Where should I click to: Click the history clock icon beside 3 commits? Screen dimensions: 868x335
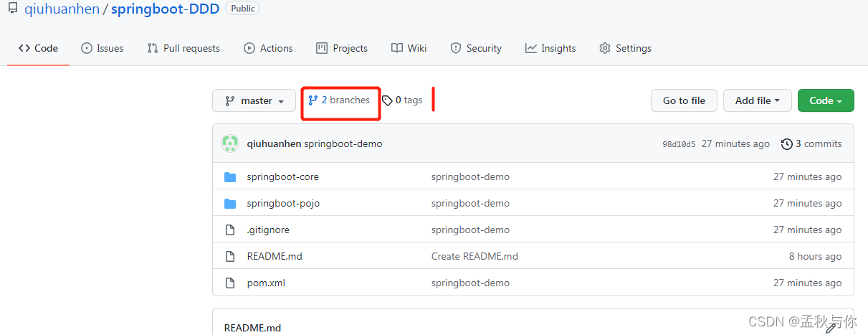pos(787,143)
